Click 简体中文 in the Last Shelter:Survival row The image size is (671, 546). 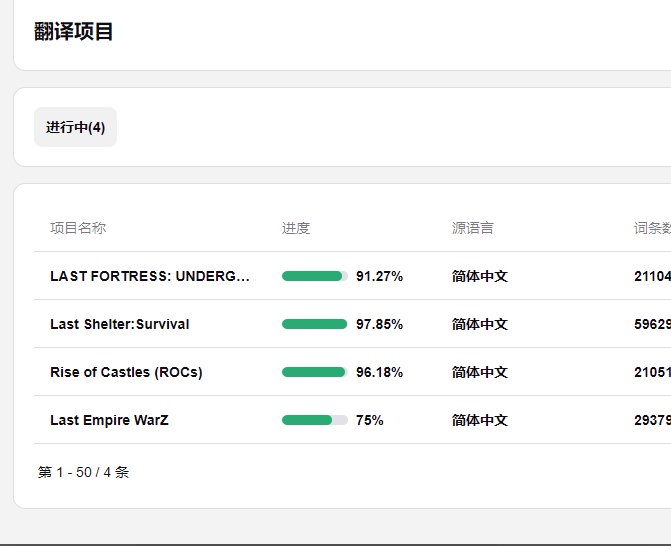point(480,324)
